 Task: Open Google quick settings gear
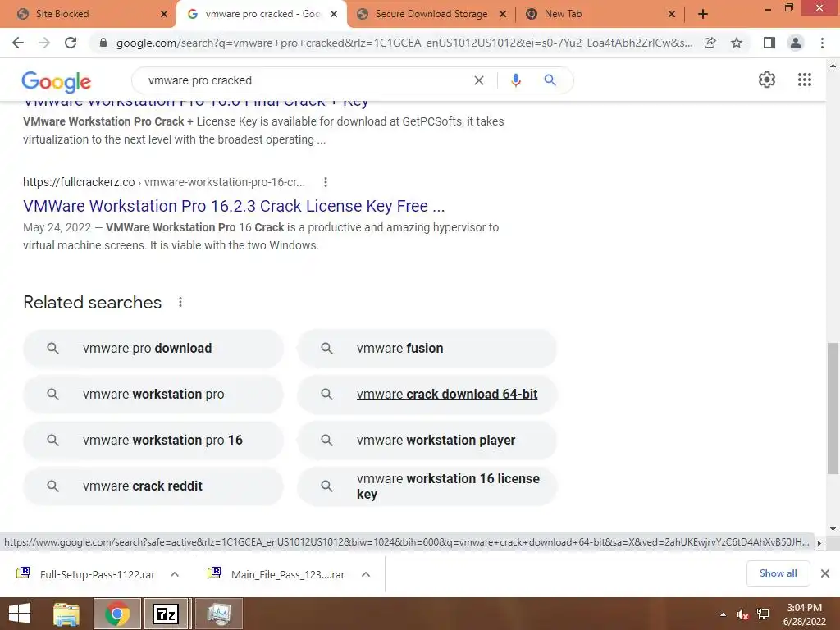coord(767,80)
